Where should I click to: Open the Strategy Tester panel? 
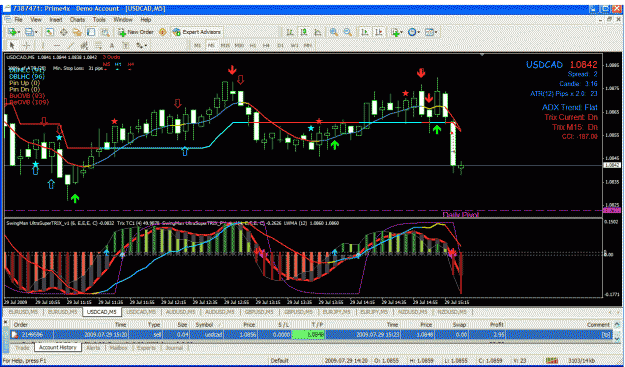click(x=105, y=32)
